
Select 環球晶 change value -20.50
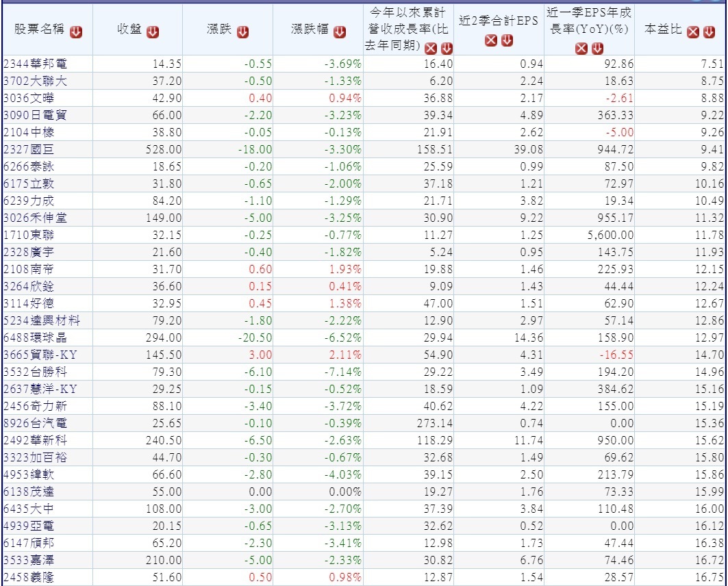255,337
